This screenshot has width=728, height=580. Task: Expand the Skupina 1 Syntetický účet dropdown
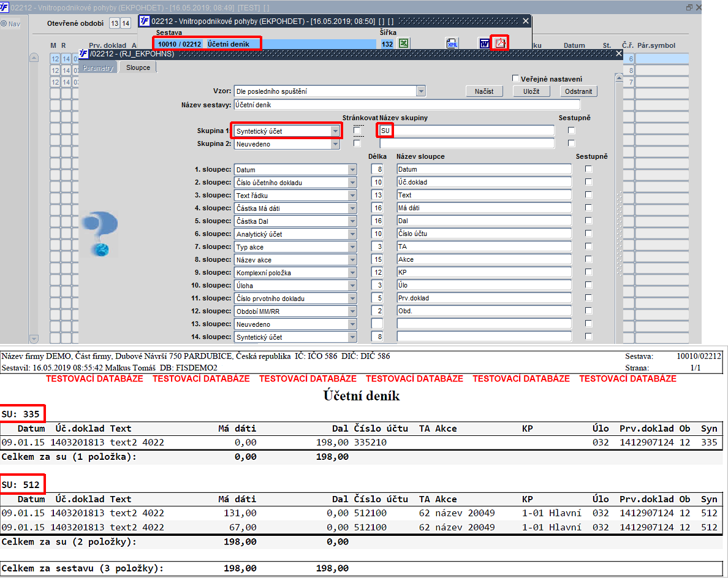point(335,131)
